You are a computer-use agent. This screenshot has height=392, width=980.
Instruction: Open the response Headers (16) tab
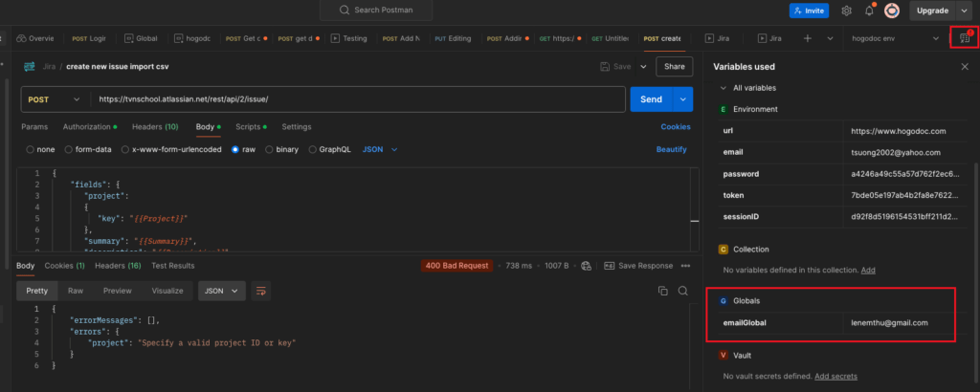click(x=118, y=266)
